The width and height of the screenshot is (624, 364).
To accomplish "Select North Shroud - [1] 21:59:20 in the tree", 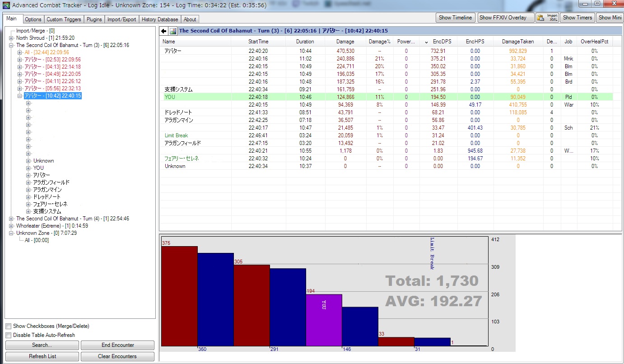I will tap(46, 38).
